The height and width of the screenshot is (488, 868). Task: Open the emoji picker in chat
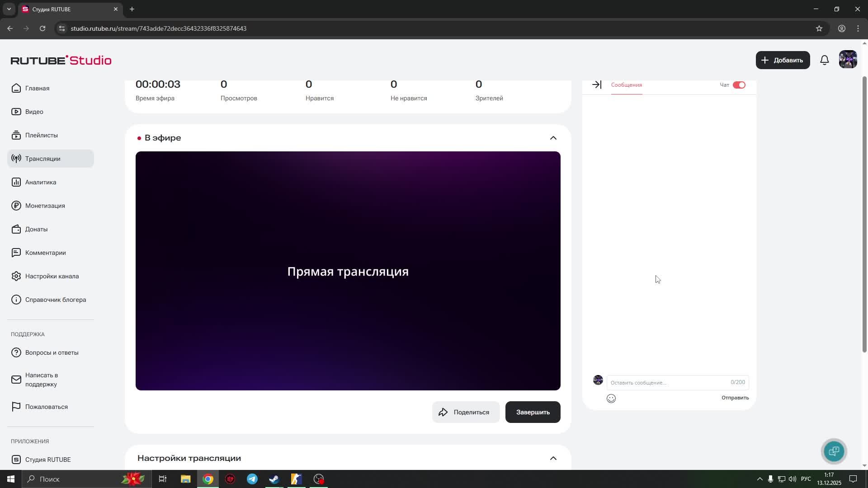pyautogui.click(x=611, y=398)
